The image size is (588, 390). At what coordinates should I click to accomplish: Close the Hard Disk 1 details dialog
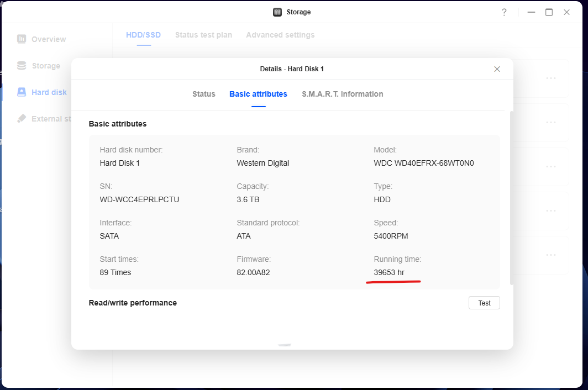(497, 69)
